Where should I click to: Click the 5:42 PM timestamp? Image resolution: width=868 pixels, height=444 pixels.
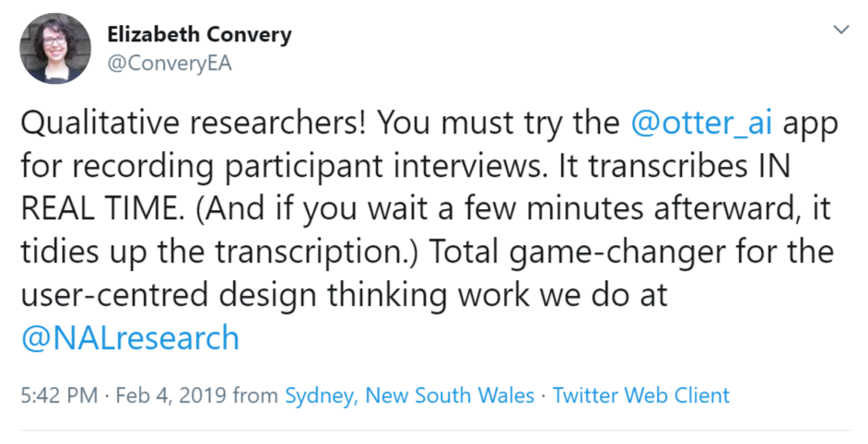[59, 395]
